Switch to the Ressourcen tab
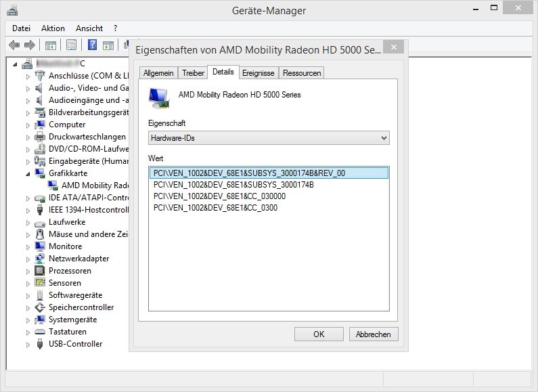Viewport: 538px width, 392px height. click(x=302, y=73)
